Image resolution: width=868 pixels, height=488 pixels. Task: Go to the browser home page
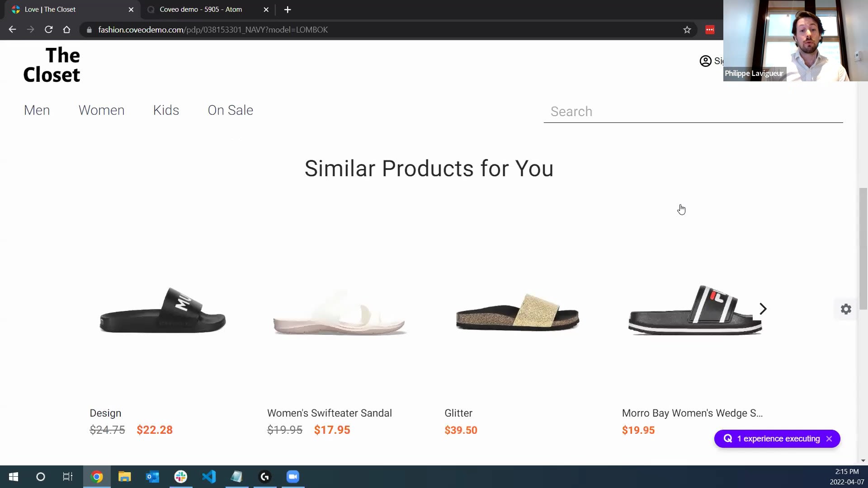click(x=66, y=30)
